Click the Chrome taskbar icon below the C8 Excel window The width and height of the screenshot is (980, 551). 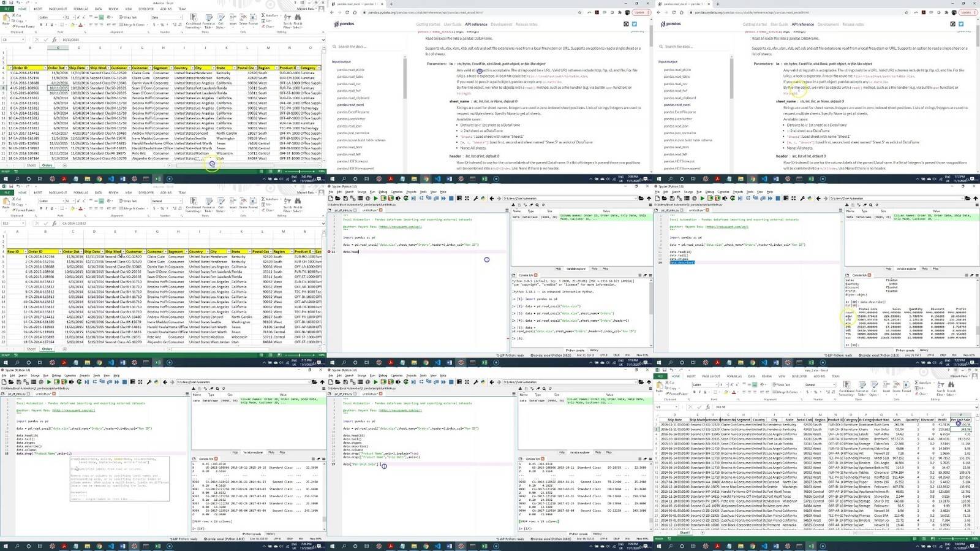tap(99, 179)
